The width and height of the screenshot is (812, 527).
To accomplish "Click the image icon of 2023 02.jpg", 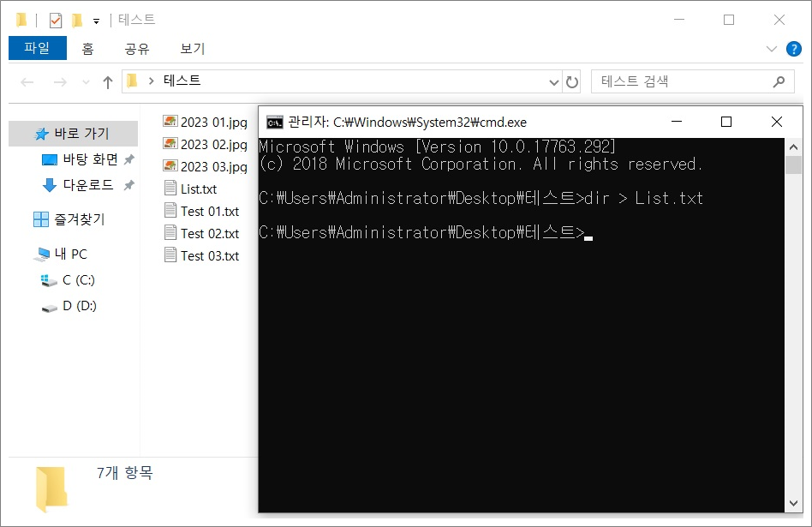I will coord(170,144).
